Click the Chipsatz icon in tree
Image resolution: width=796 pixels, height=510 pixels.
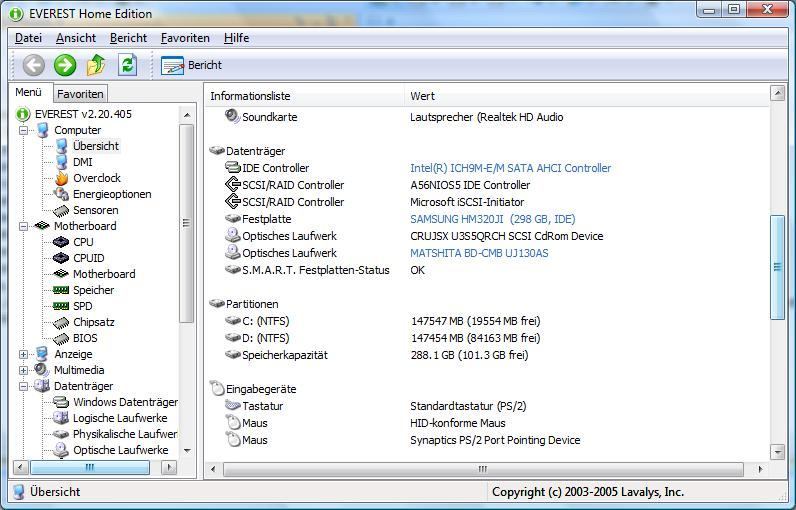point(61,322)
